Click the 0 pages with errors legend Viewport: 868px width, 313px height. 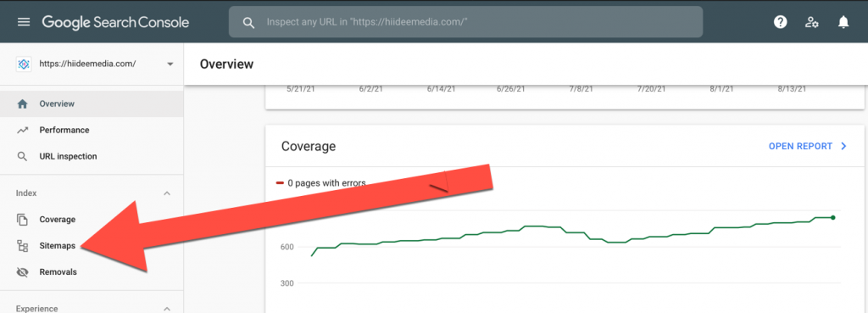point(320,183)
